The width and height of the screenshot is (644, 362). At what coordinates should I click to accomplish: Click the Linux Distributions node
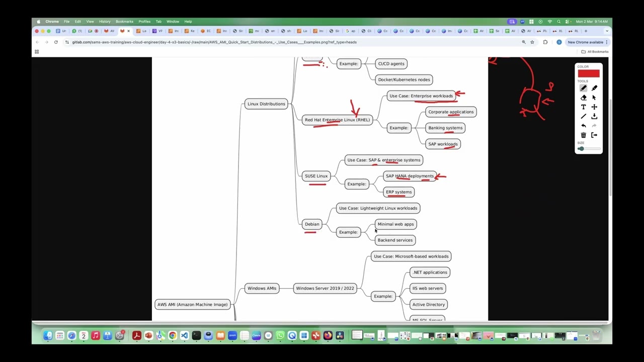266,104
